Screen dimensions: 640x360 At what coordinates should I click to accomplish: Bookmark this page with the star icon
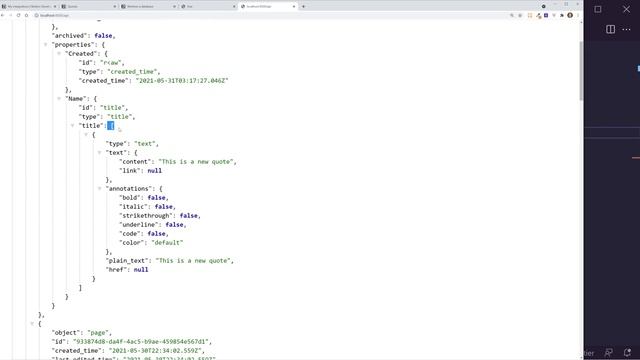point(520,15)
